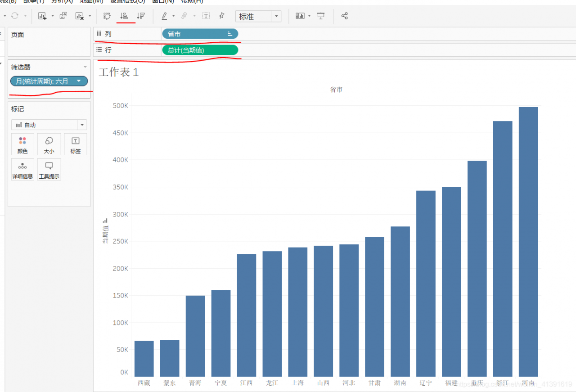Click the 总计(当期值) pill on rows shelf
The width and height of the screenshot is (576, 392).
(x=199, y=50)
